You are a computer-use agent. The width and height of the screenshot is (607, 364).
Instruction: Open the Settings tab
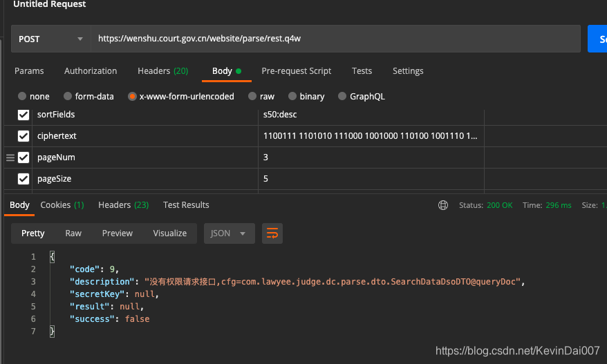click(x=408, y=71)
